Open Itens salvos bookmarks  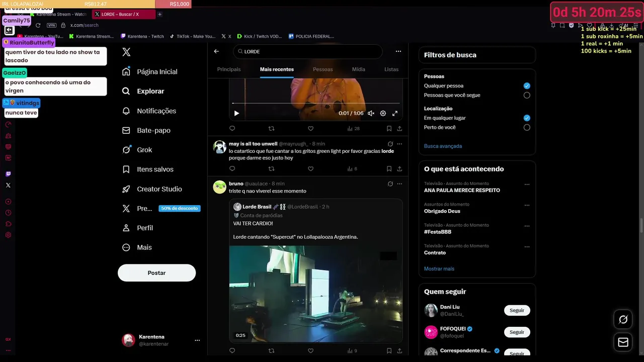(x=148, y=169)
